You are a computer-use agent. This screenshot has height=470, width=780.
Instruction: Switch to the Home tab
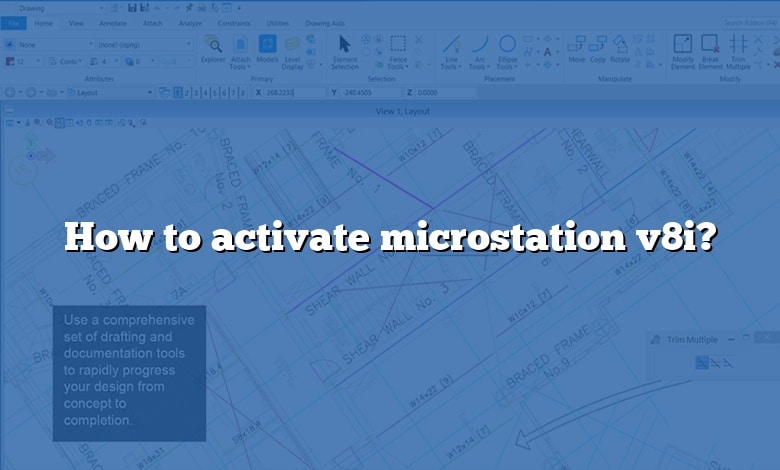(x=43, y=23)
